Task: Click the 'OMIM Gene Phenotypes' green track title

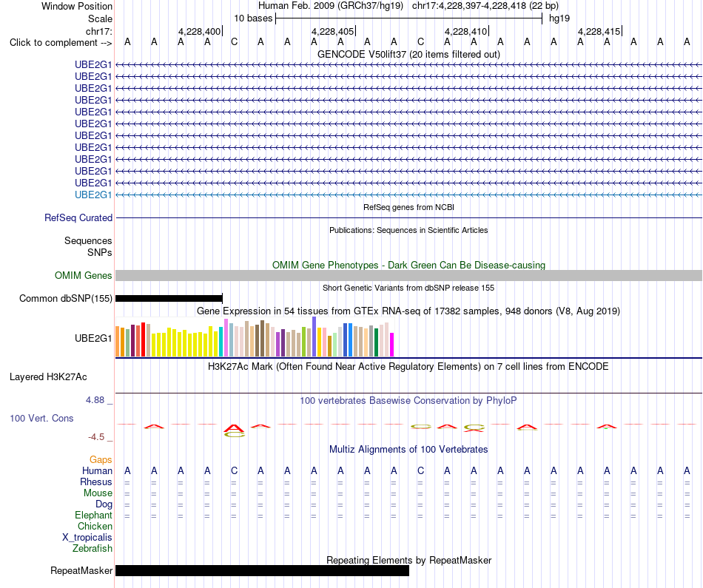Action: click(409, 265)
